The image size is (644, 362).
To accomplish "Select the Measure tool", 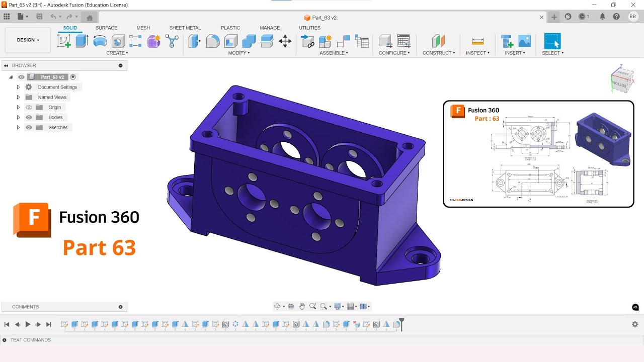I will coord(477,41).
